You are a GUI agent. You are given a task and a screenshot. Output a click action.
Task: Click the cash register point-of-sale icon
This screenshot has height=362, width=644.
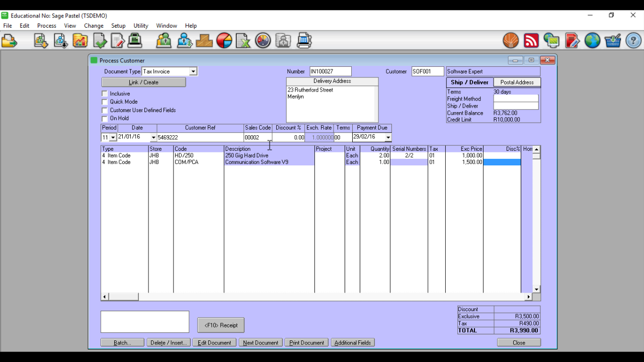134,41
